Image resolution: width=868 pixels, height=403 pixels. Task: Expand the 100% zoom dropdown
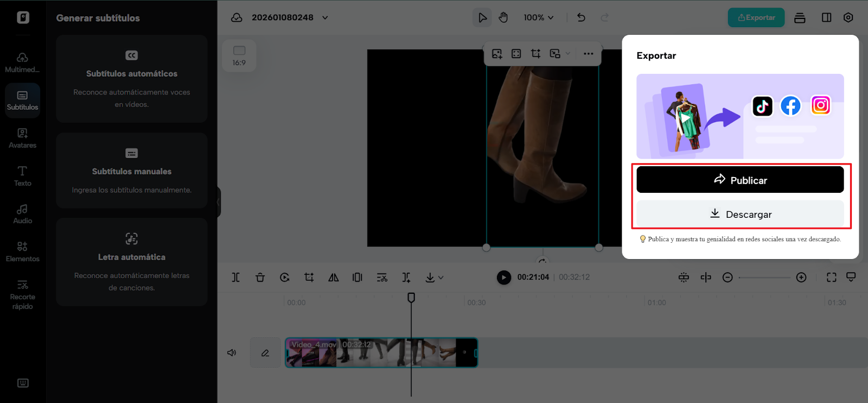click(x=538, y=17)
